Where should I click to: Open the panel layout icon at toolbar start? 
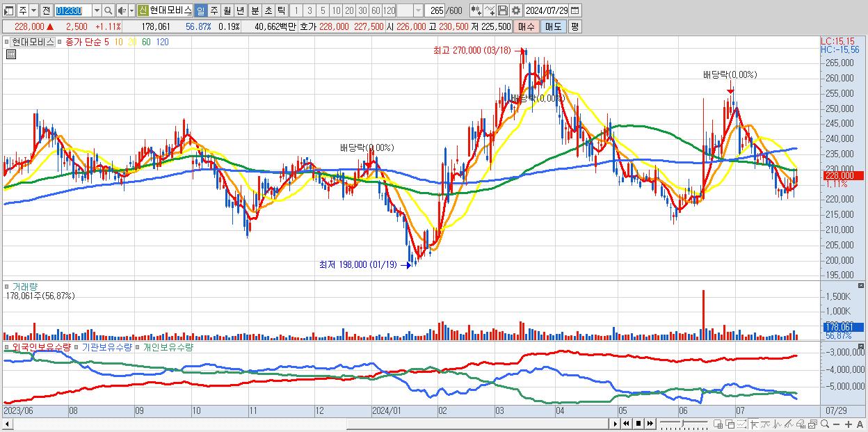8,10
